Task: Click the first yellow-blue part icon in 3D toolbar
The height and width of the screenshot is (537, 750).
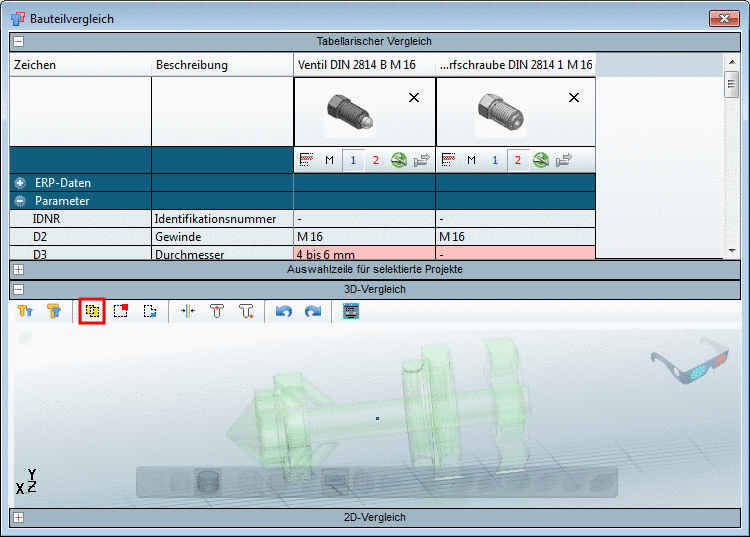Action: pos(25,311)
